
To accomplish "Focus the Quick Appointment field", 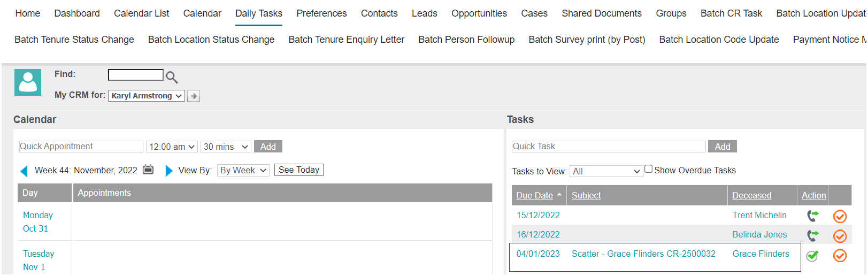I will (x=81, y=147).
